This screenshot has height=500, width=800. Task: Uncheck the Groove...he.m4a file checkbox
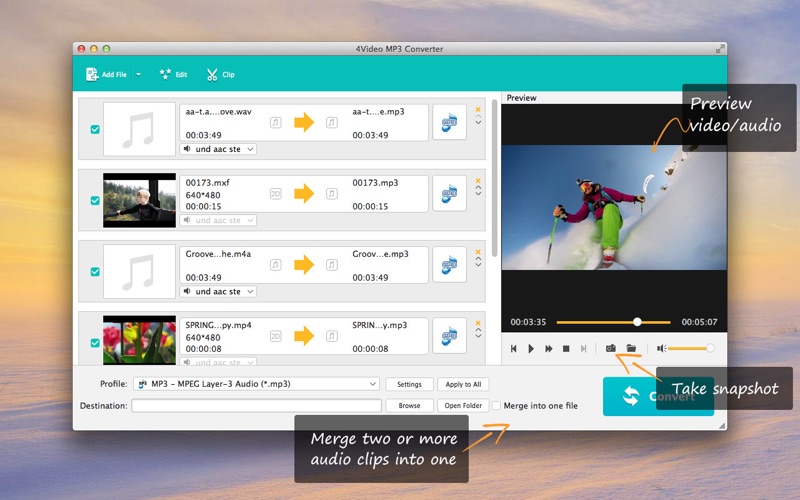click(x=95, y=271)
